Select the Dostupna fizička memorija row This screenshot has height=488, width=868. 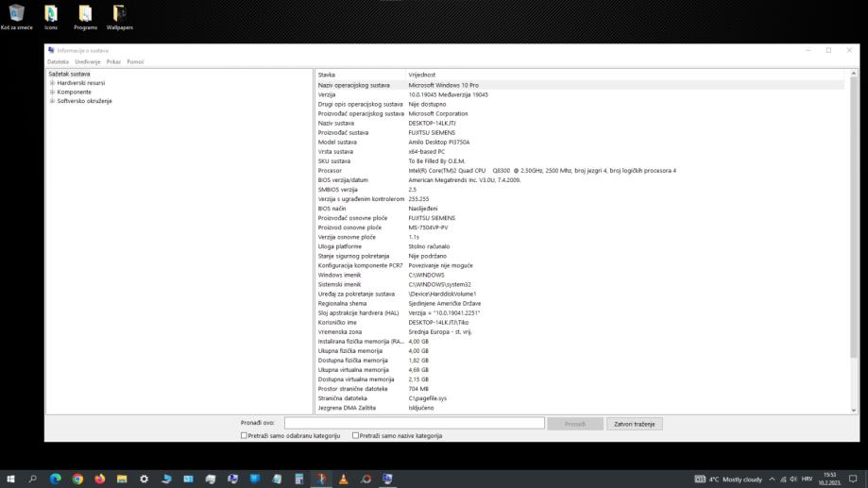[581, 361]
